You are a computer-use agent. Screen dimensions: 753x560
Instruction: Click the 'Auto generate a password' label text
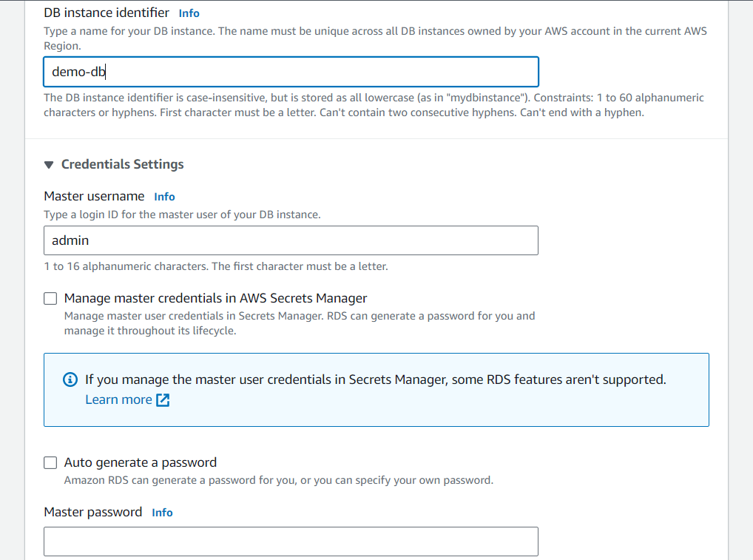pos(141,462)
